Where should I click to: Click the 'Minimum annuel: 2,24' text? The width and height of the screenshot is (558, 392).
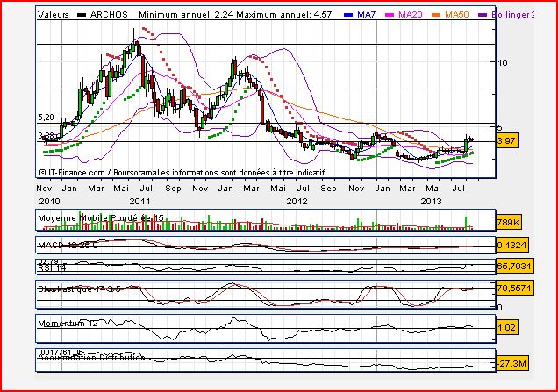pyautogui.click(x=186, y=15)
